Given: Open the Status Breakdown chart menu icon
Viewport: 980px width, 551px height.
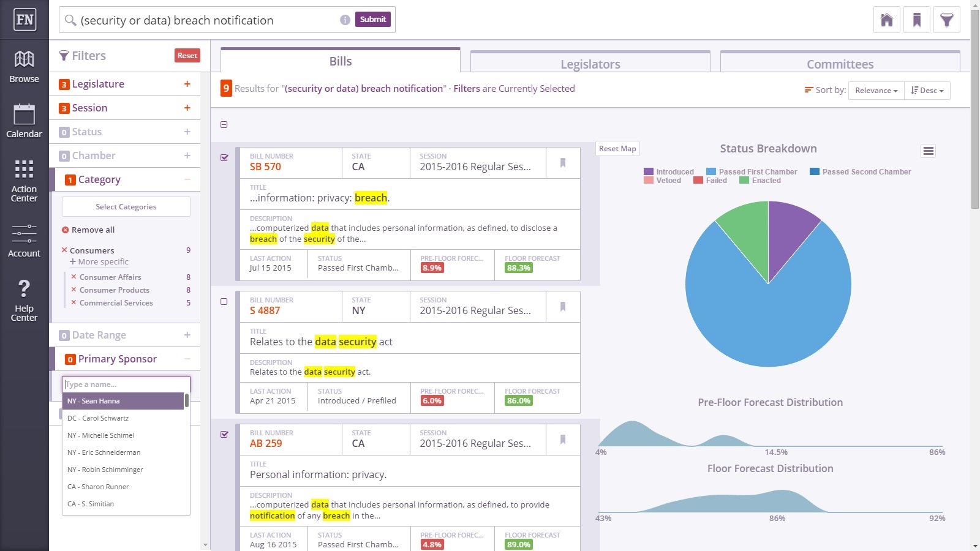Looking at the screenshot, I should pyautogui.click(x=929, y=151).
